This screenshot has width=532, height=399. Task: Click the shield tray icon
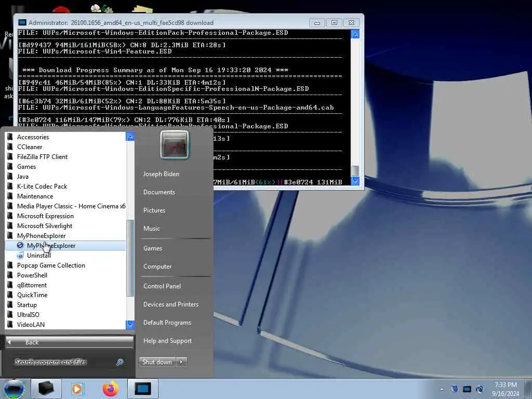[x=454, y=389]
